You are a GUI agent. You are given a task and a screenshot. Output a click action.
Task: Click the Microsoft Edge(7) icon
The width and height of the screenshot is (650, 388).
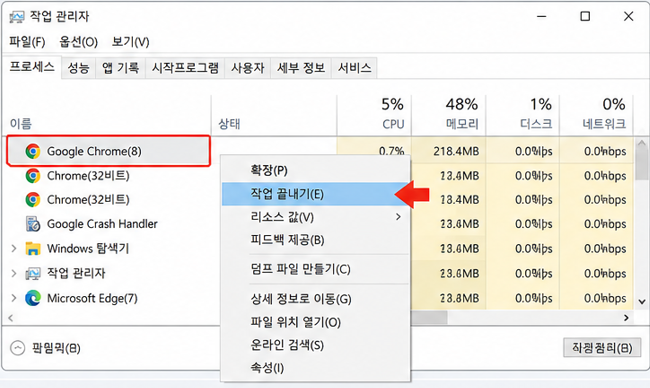click(x=33, y=298)
